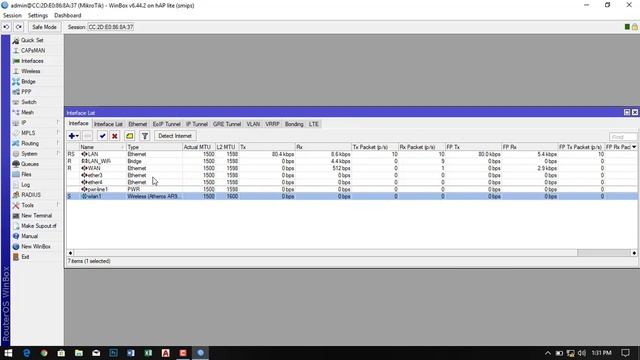This screenshot has height=360, width=640.
Task: Open Bridge in the sidebar
Action: [x=28, y=82]
